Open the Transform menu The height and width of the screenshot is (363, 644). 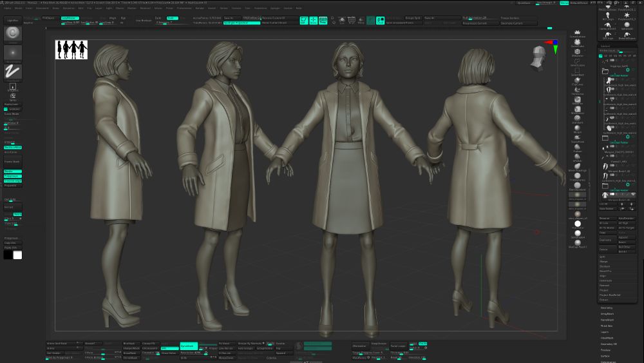260,8
